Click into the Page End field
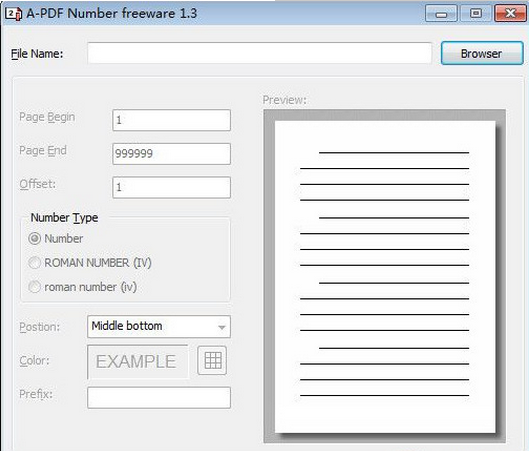 click(x=171, y=154)
